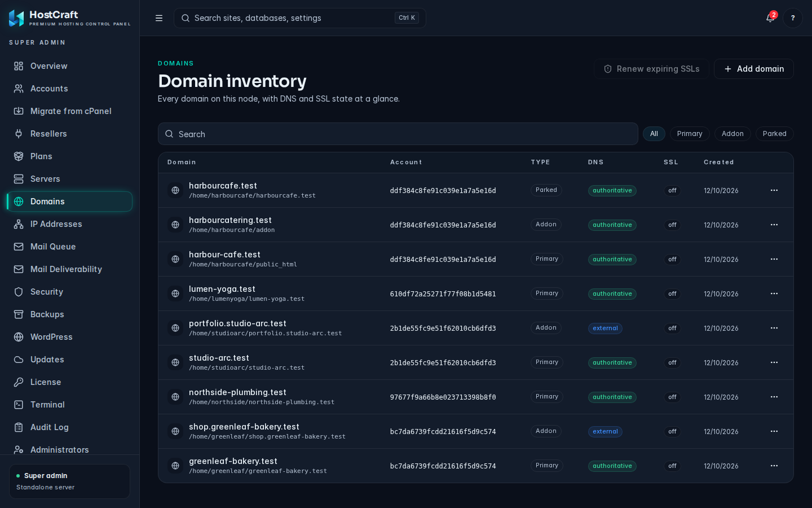Viewport: 812px width, 508px height.
Task: Open row actions menu for greenleaf-bakery.test
Action: pyautogui.click(x=774, y=466)
